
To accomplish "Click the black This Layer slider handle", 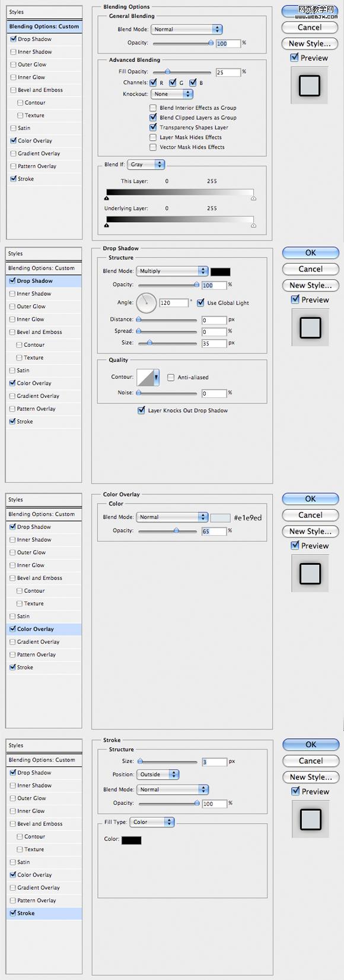I will 107,198.
